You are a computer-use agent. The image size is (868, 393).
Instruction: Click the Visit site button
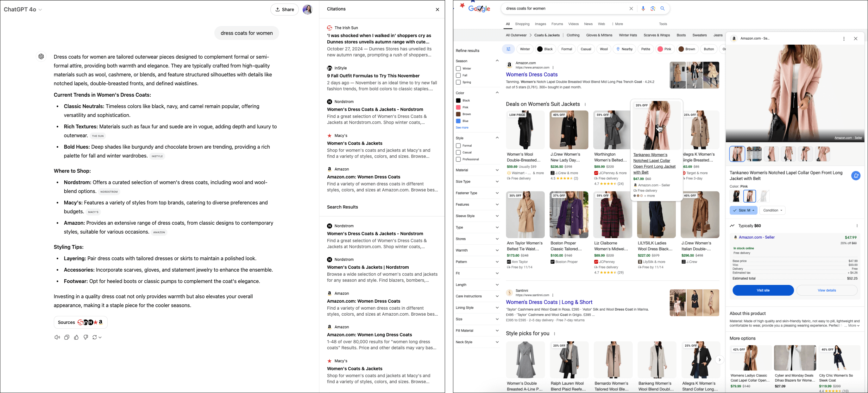tap(763, 290)
